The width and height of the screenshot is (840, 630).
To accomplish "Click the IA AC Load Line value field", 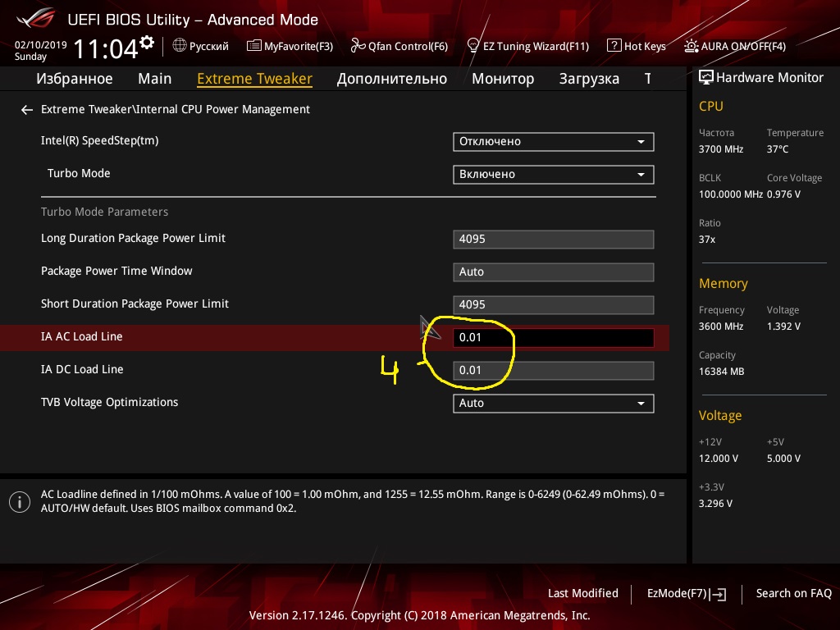I will pos(554,337).
